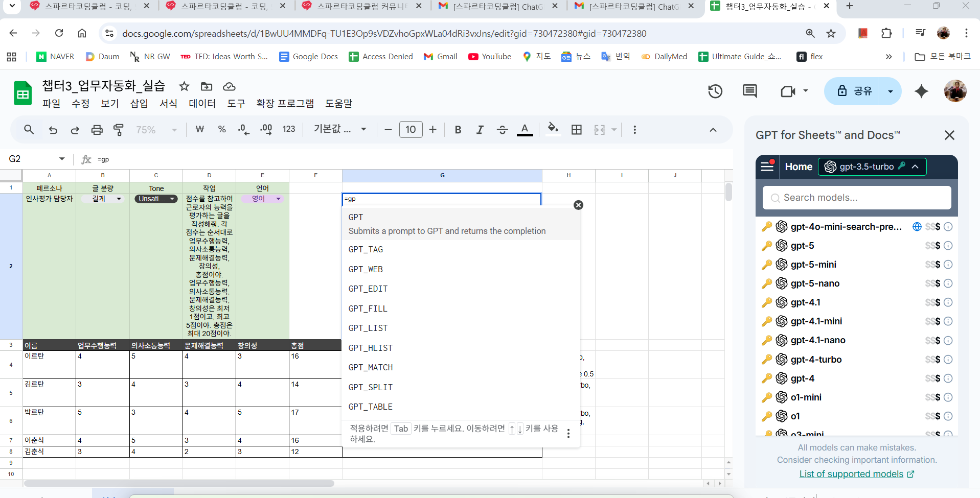
Task: Click the Search models field
Action: pos(857,198)
